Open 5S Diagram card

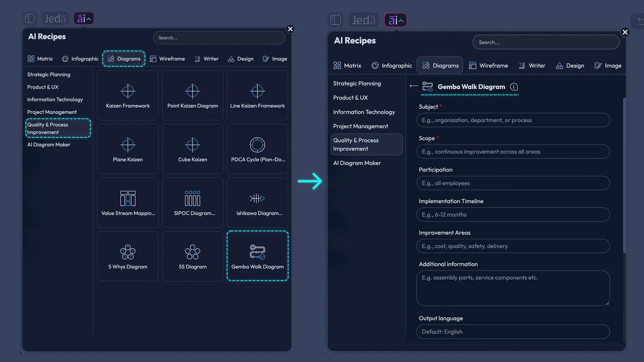(193, 256)
